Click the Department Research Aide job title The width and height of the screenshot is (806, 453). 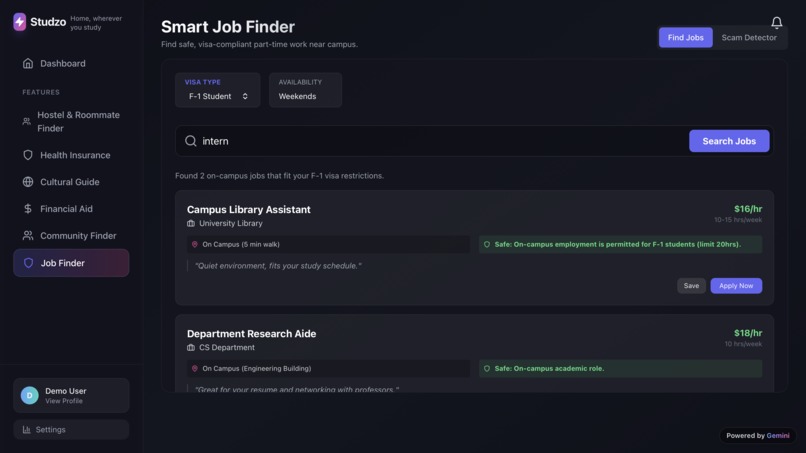(251, 334)
